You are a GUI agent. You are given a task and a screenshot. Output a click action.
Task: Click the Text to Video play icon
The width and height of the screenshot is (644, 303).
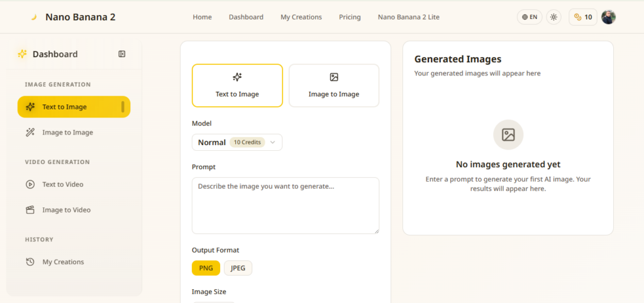30,184
